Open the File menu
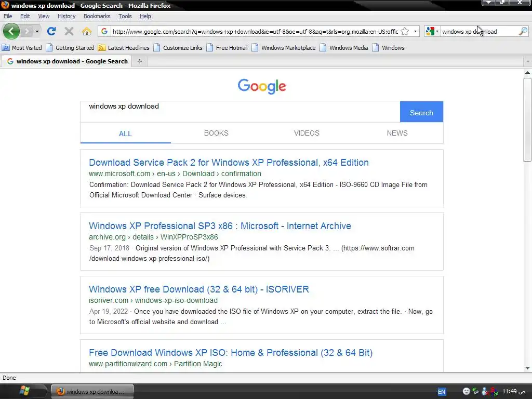The width and height of the screenshot is (532, 399). coord(8,16)
